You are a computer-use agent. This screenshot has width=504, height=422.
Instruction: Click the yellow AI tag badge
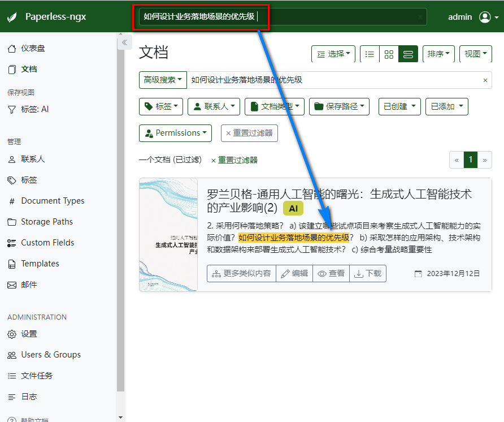pyautogui.click(x=293, y=208)
